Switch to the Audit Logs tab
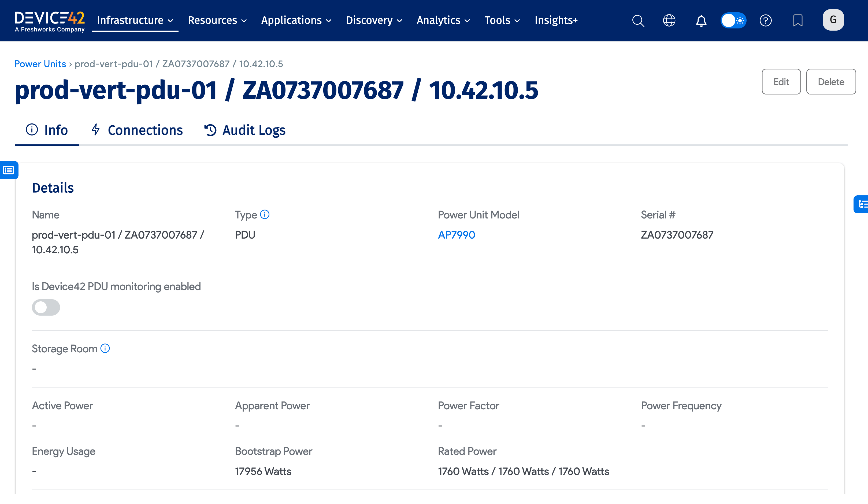The height and width of the screenshot is (504, 868). (x=245, y=130)
